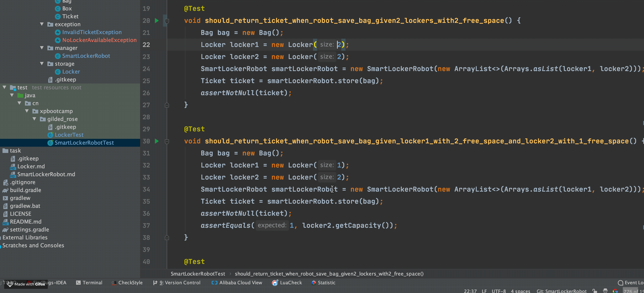This screenshot has width=644, height=293.
Task: Collapse the java folder under test
Action: click(x=12, y=95)
